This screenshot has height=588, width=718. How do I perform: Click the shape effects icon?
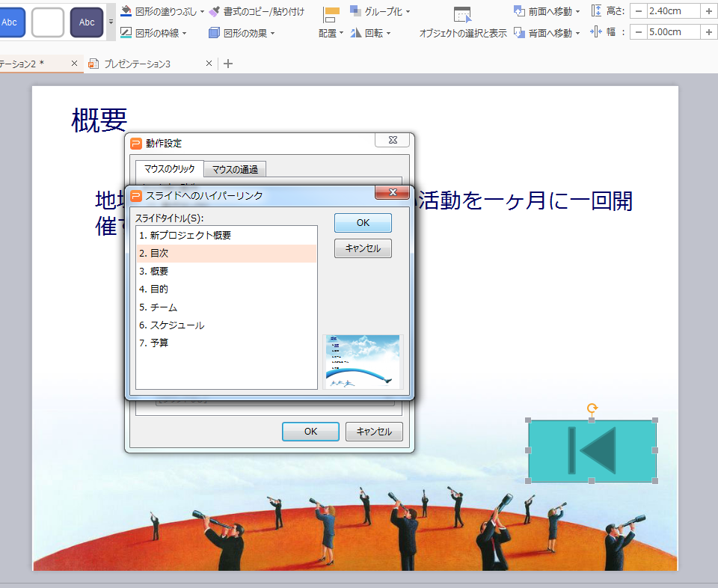click(x=214, y=32)
